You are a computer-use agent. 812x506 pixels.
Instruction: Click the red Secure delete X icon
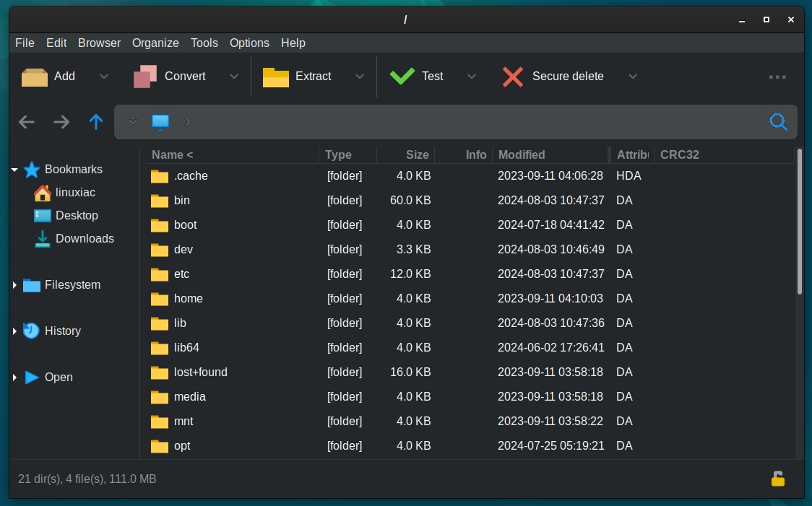point(513,77)
